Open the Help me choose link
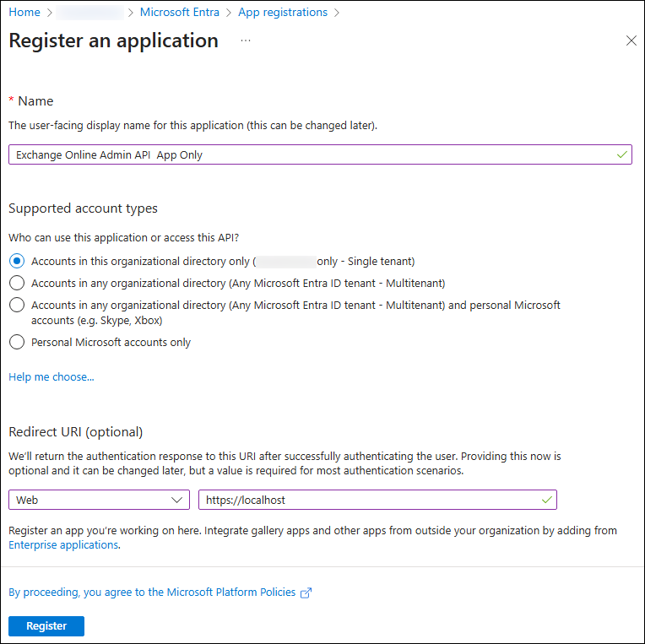 [x=51, y=377]
